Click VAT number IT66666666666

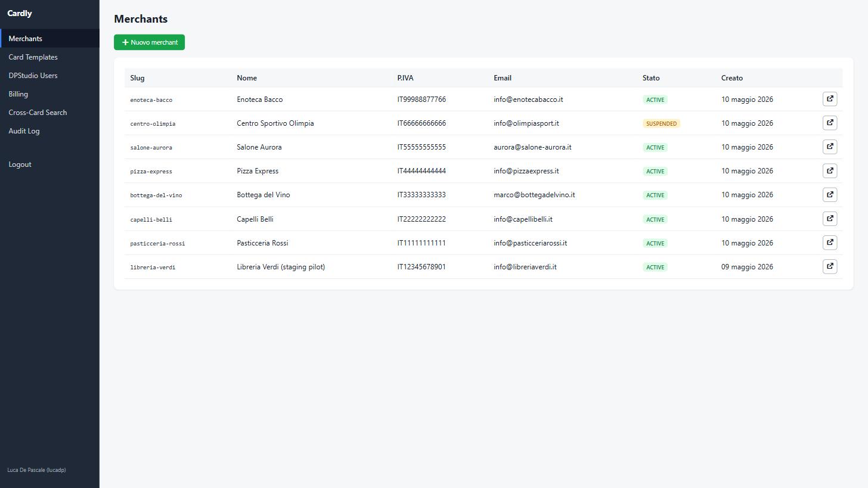click(421, 123)
